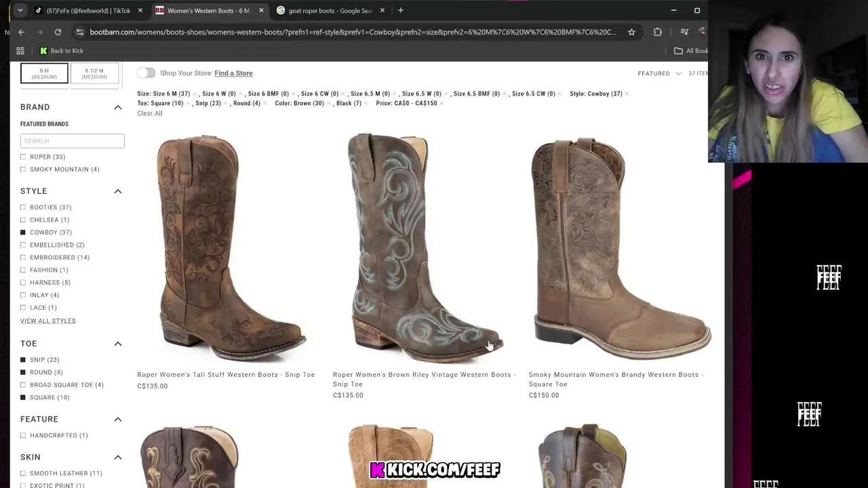This screenshot has width=868, height=488.
Task: Check the SMOKY MOUNTAIN (4) brand checkbox
Action: (x=23, y=169)
